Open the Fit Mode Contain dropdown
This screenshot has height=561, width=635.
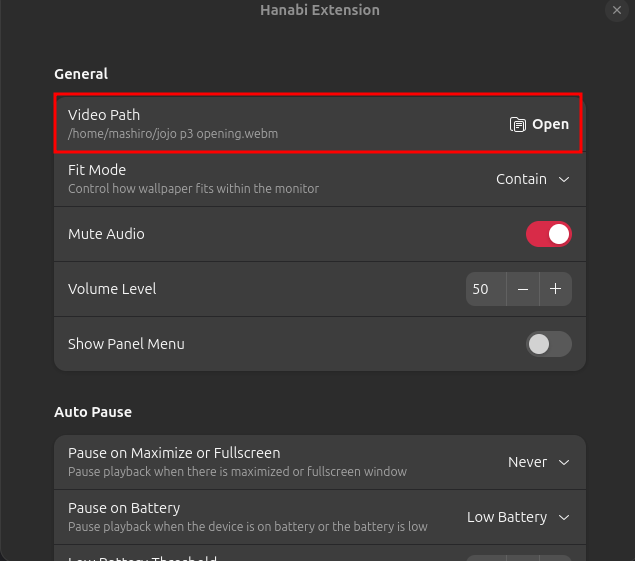click(533, 179)
